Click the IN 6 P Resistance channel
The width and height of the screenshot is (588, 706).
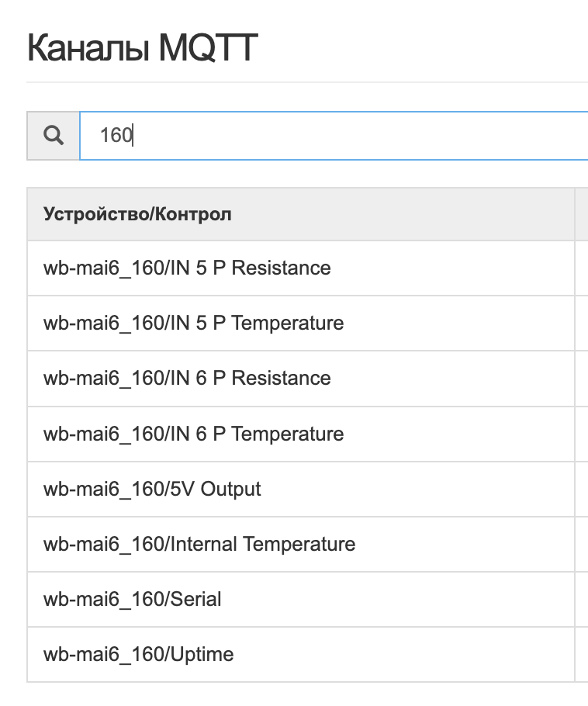[x=187, y=379]
